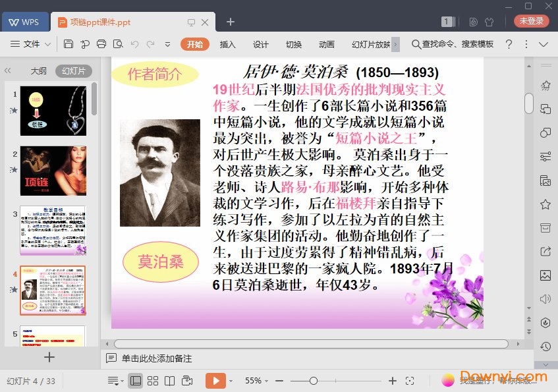Click the 未登录 login button
This screenshot has height=392, width=558.
[531, 21]
